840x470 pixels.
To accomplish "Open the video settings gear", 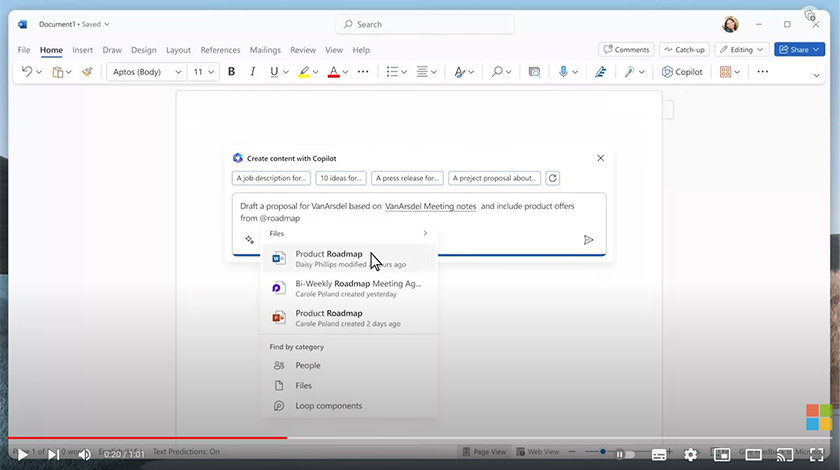I will 691,454.
